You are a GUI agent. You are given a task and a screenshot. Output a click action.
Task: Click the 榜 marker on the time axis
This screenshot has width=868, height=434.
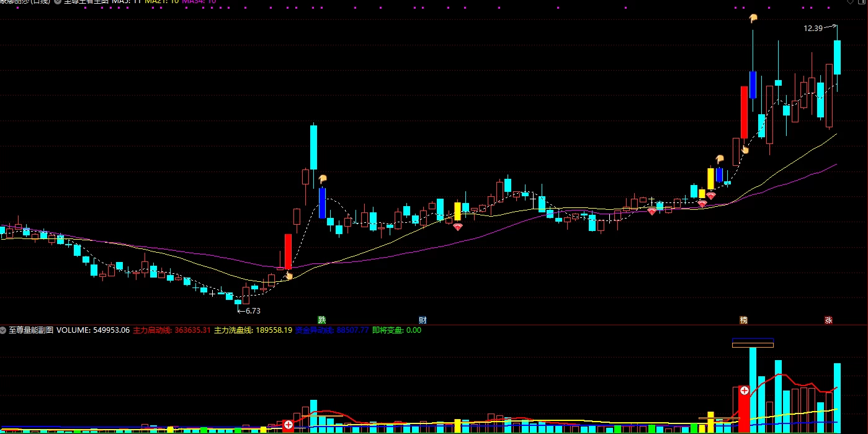[743, 320]
